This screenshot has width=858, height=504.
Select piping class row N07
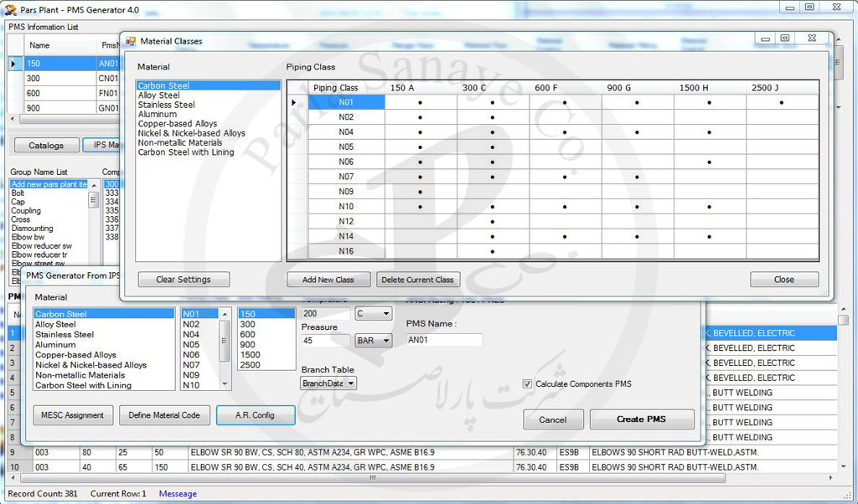point(346,177)
